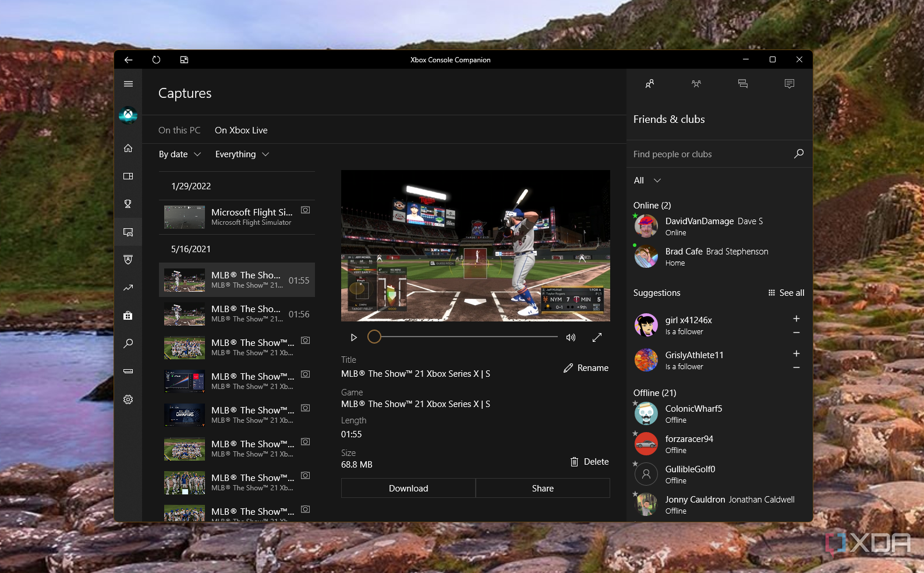Open the Microsoft Store bag icon
924x573 pixels.
[x=128, y=316]
